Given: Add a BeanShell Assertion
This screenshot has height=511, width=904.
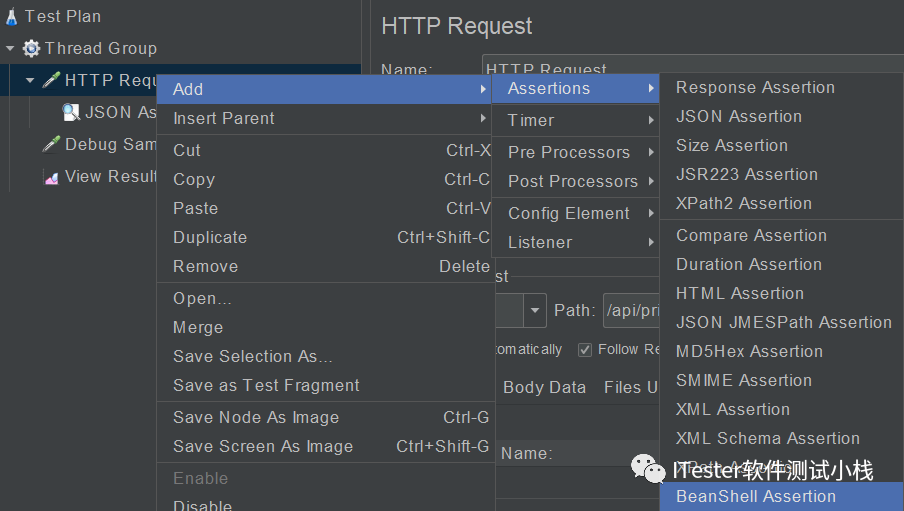Looking at the screenshot, I should point(781,496).
